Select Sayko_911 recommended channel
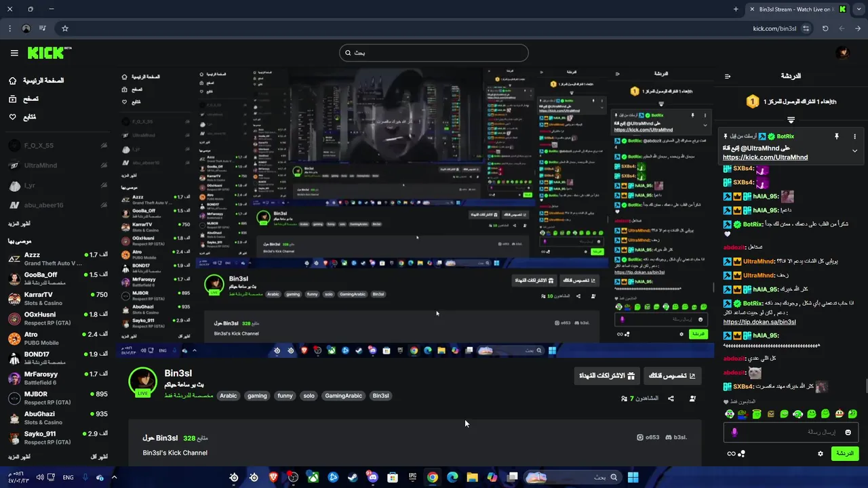Viewport: 868px width, 488px height. tap(57, 437)
